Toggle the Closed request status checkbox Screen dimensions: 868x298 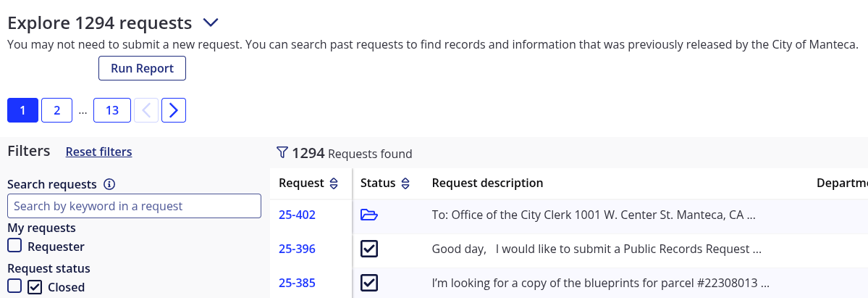14,286
